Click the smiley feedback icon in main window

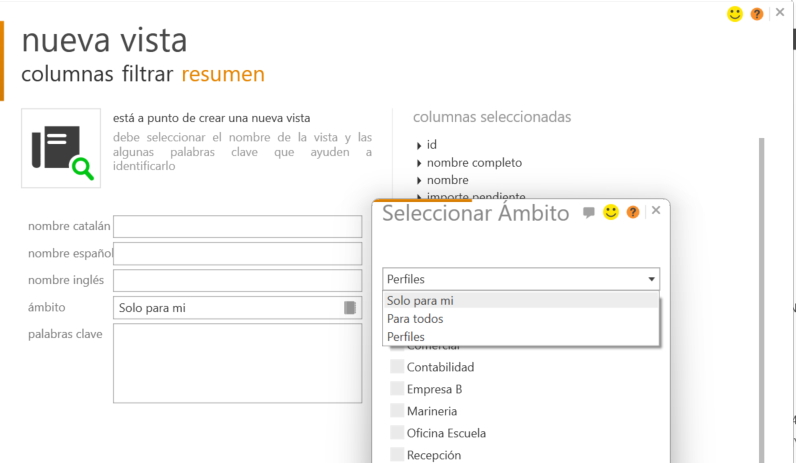[735, 14]
